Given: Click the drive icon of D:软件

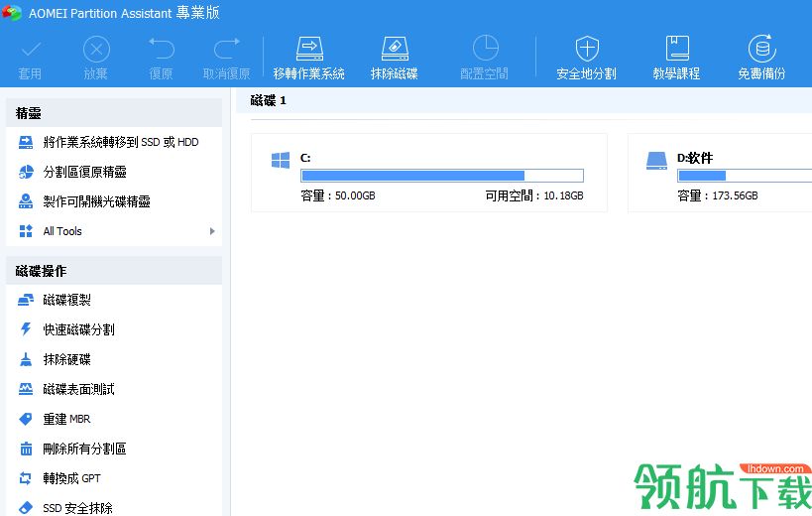Looking at the screenshot, I should coord(656,161).
